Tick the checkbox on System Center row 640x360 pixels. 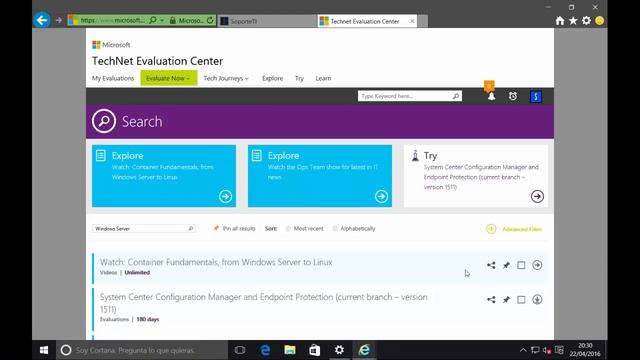pos(521,300)
